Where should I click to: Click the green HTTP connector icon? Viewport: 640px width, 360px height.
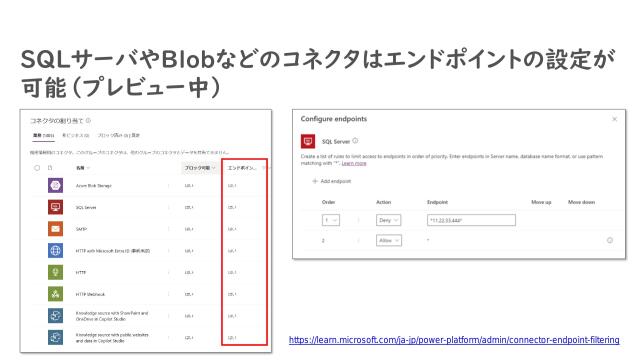coord(56,272)
